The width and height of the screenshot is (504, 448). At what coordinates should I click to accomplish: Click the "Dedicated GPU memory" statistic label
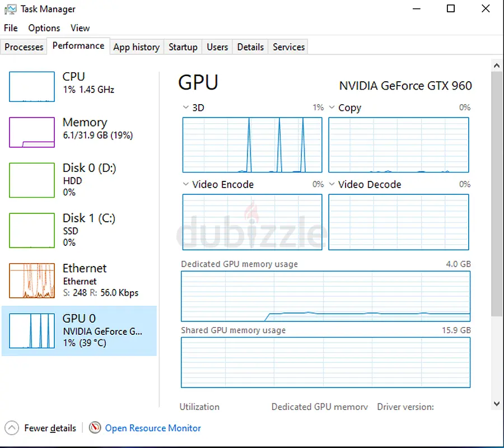pos(320,407)
